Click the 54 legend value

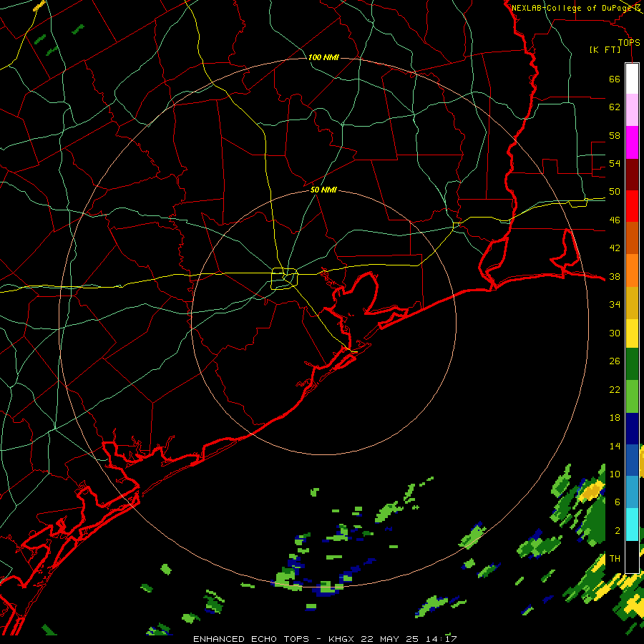615,163
